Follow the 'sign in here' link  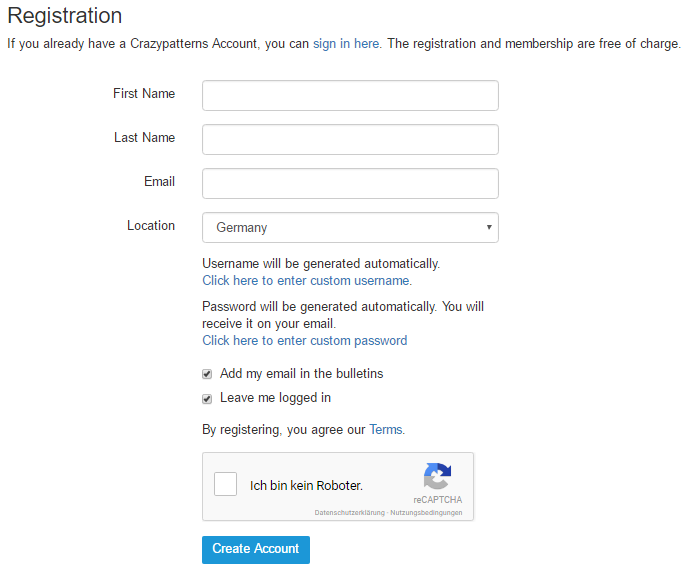point(346,44)
